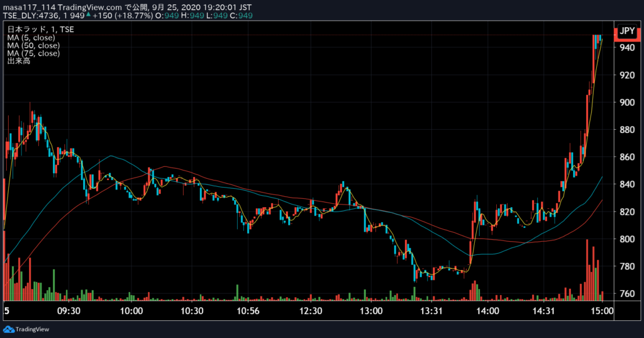Click the TradingView cloud logo icon

click(8, 329)
